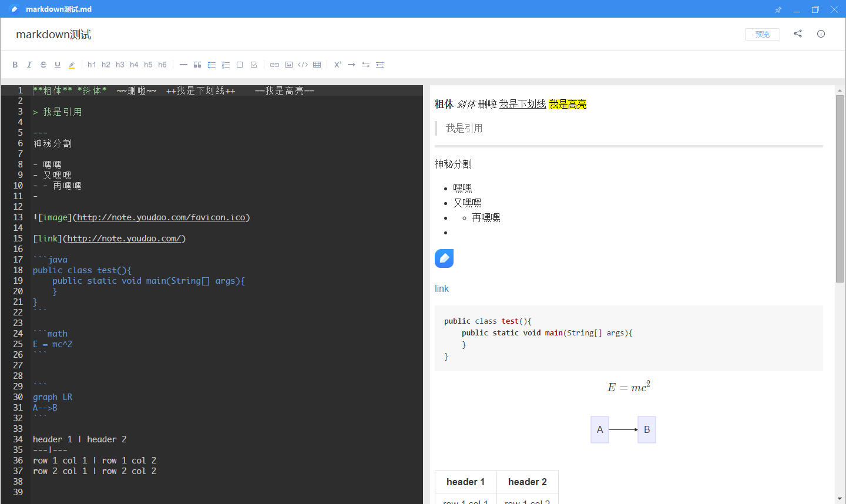The height and width of the screenshot is (504, 846).
Task: Click the 预览 preview button
Action: click(x=763, y=34)
